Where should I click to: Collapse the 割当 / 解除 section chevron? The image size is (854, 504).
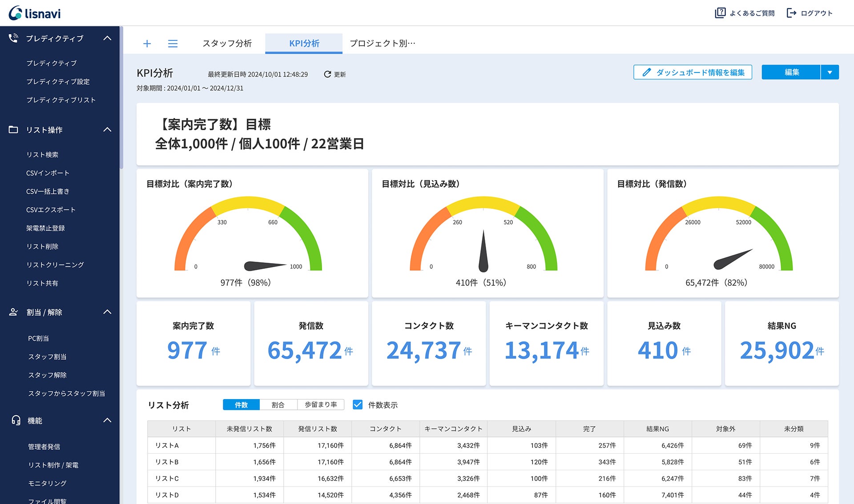click(107, 312)
